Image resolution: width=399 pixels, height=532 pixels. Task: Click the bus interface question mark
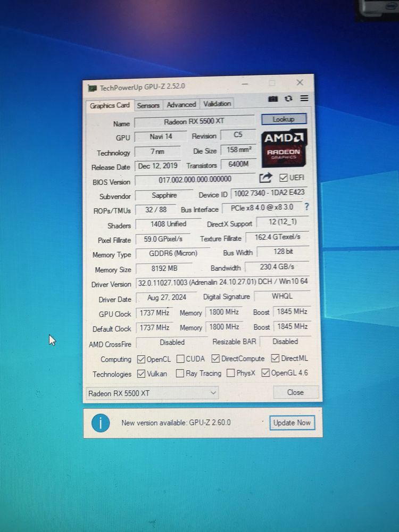click(307, 206)
